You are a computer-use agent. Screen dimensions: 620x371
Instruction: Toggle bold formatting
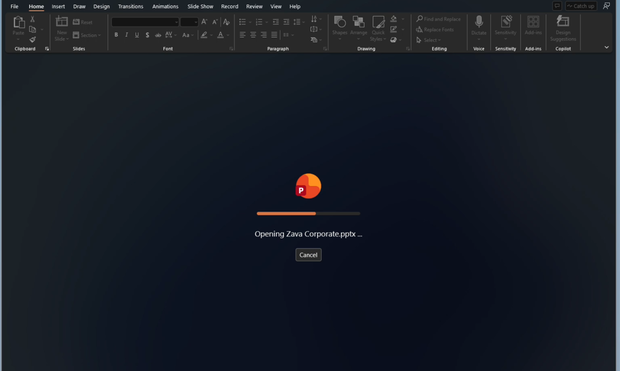tap(116, 35)
